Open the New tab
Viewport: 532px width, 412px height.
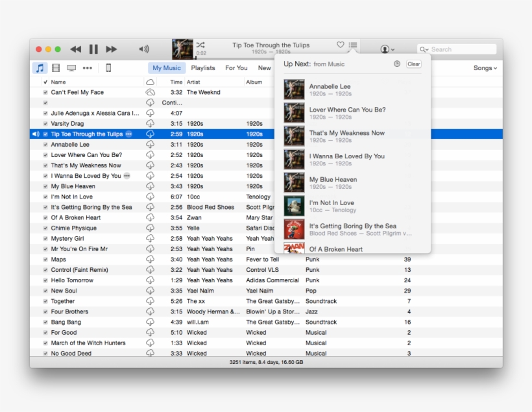pyautogui.click(x=264, y=68)
